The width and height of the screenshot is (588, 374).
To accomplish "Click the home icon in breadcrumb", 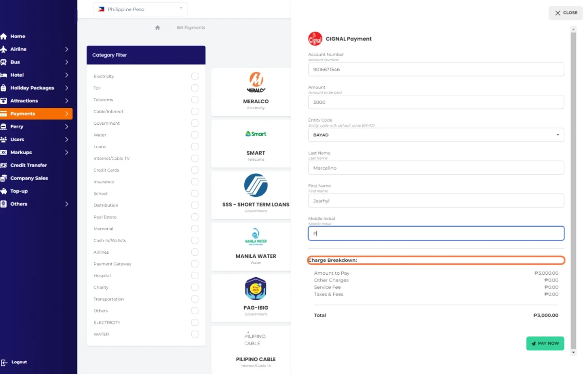I will pos(157,28).
